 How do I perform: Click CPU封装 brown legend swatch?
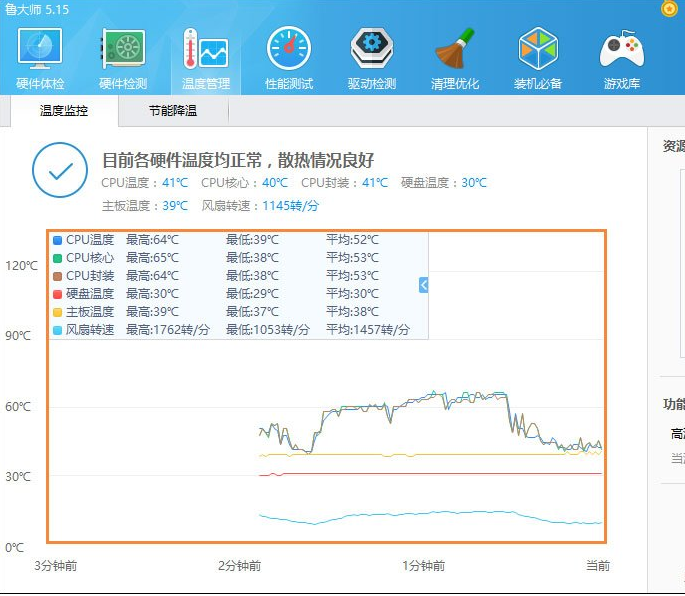coord(57,276)
